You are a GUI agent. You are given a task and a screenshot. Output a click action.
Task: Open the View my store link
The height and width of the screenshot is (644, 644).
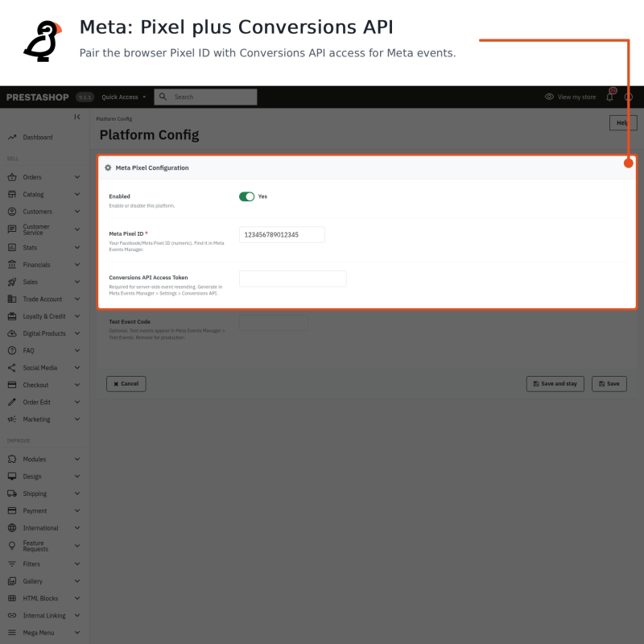(570, 97)
